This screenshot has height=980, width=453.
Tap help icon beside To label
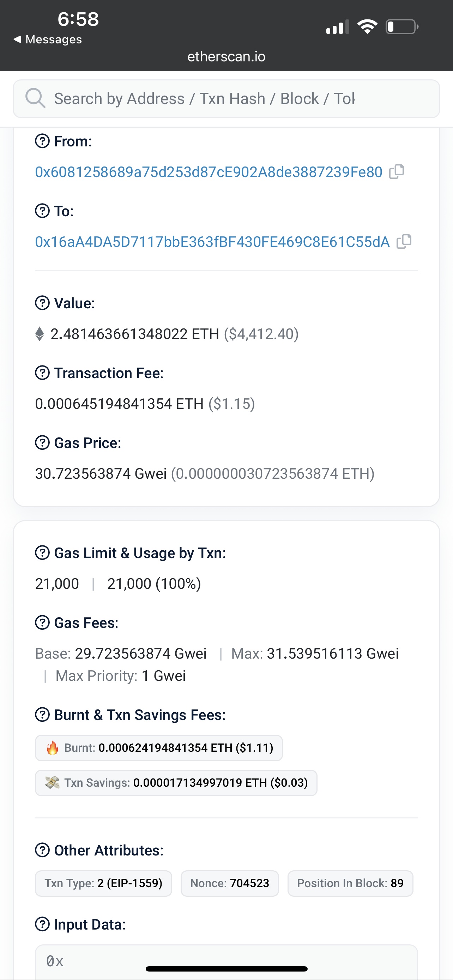tap(42, 211)
